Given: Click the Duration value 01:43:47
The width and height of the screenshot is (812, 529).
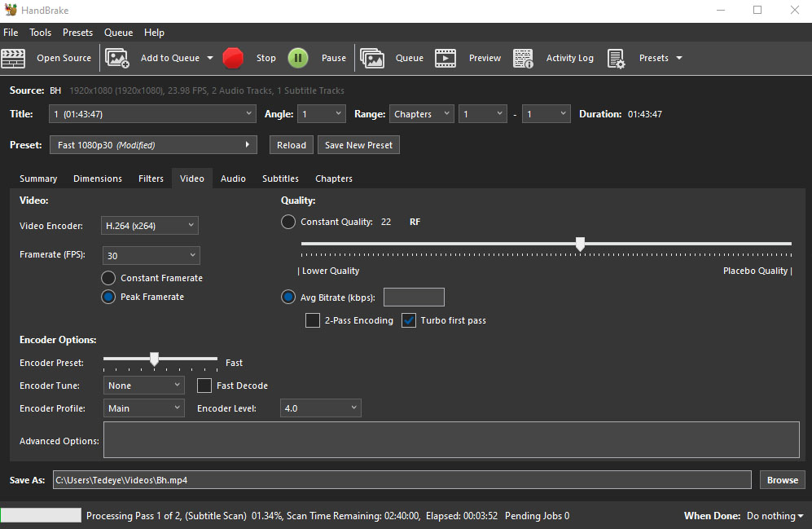Looking at the screenshot, I should 645,114.
